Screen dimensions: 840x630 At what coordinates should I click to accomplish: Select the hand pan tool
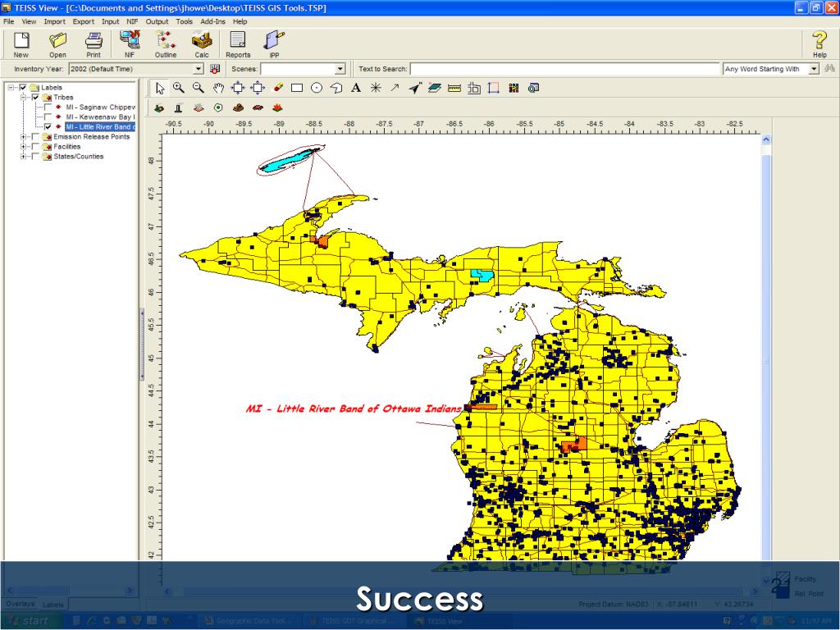218,89
